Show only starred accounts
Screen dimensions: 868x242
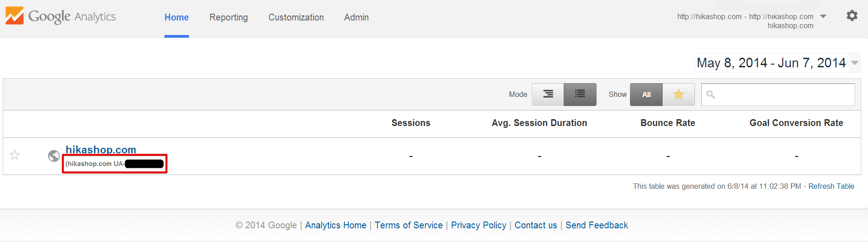click(x=679, y=95)
